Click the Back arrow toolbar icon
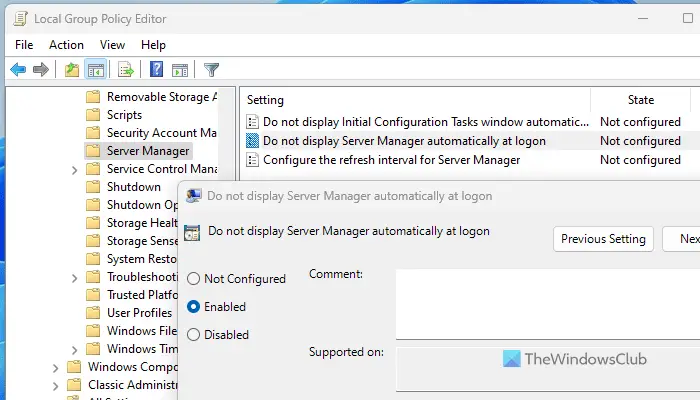Screen dimensions: 700x400 point(18,70)
